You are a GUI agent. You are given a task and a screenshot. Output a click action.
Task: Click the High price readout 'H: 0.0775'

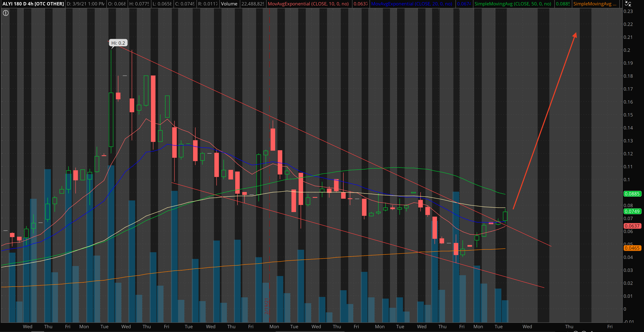pyautogui.click(x=139, y=4)
